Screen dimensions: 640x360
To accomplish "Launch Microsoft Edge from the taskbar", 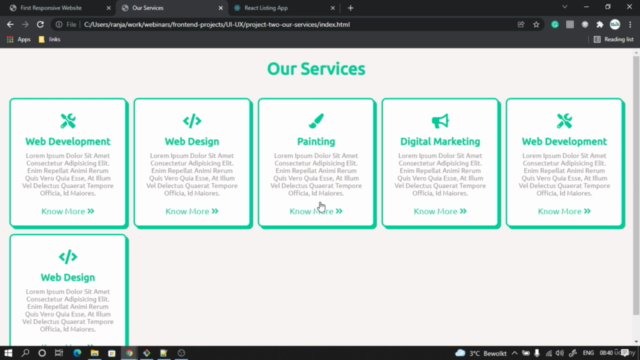I will pos(77,353).
